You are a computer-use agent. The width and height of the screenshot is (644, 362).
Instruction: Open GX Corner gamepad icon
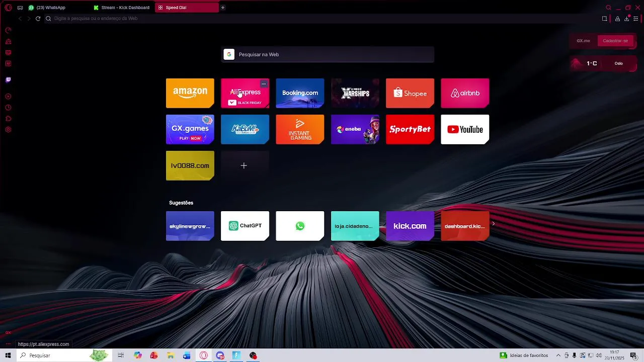coord(20,8)
